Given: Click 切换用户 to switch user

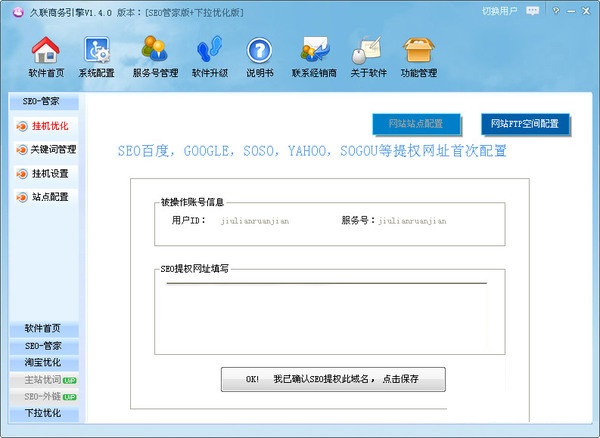Looking at the screenshot, I should 499,11.
